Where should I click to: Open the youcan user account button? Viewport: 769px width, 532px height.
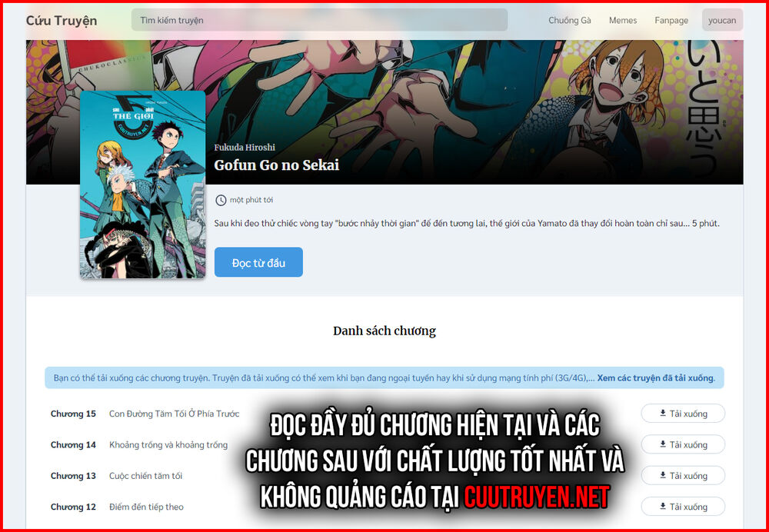[722, 21]
